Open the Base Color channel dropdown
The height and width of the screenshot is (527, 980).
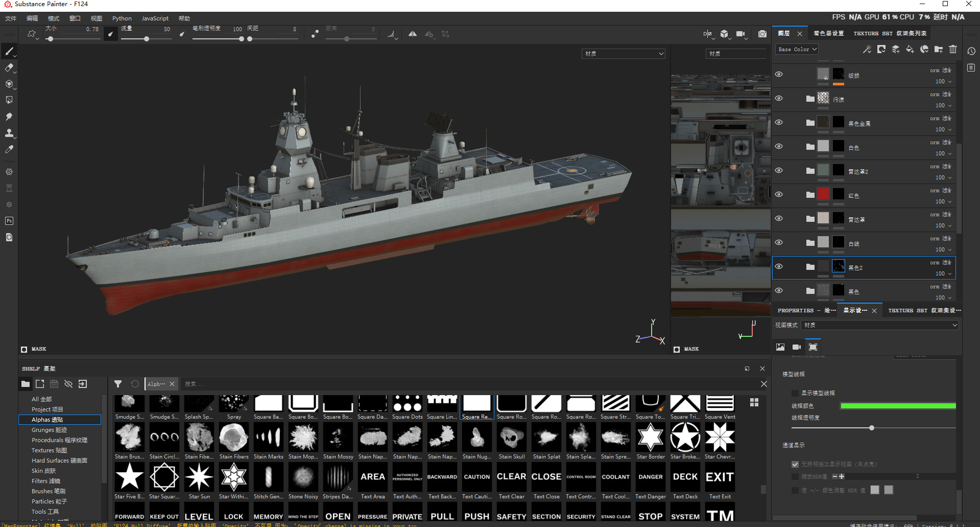point(797,49)
